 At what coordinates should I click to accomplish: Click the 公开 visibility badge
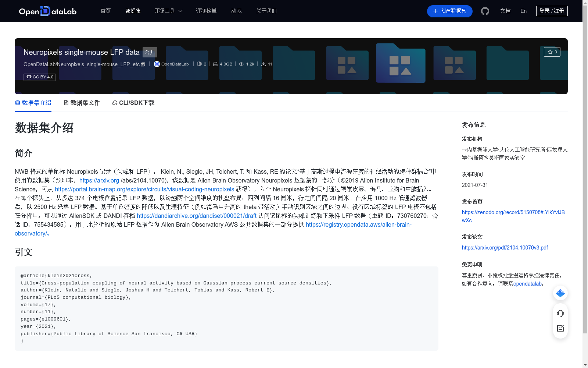(150, 52)
